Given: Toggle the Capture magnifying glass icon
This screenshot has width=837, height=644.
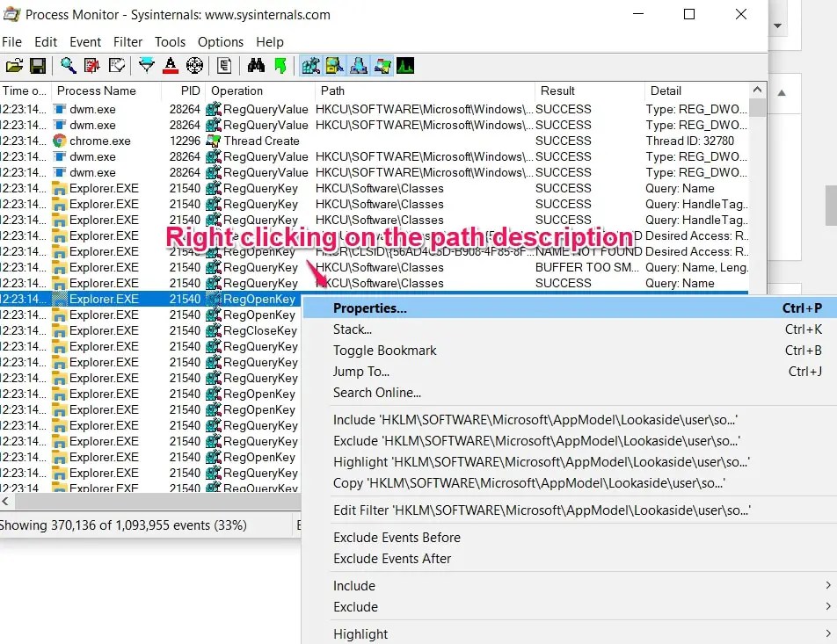Looking at the screenshot, I should tap(68, 66).
